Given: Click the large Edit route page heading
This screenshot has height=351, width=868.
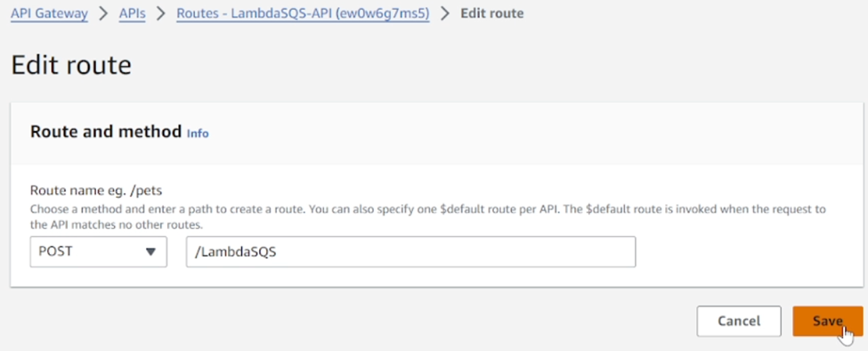Looking at the screenshot, I should [71, 65].
